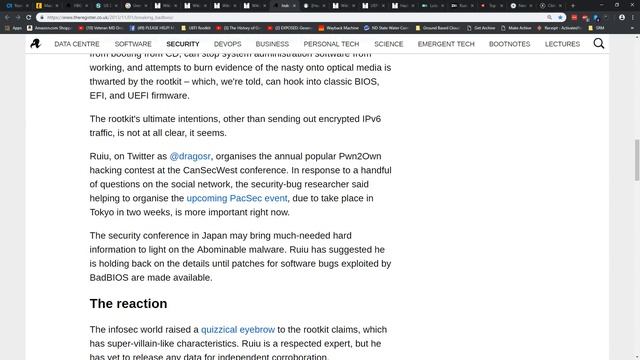Open the Amazon.com Shopping bookmark
640x360 pixels.
tap(49, 28)
